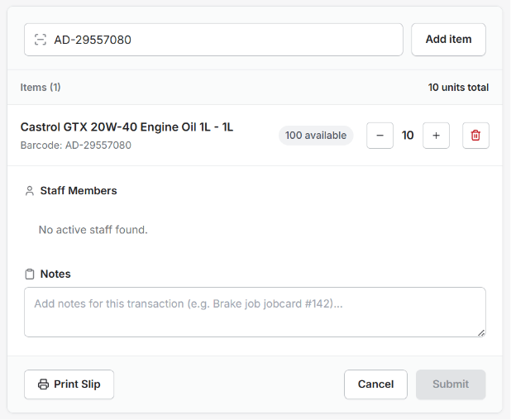
Task: Click the notes textarea resize handle
Action: click(x=481, y=332)
